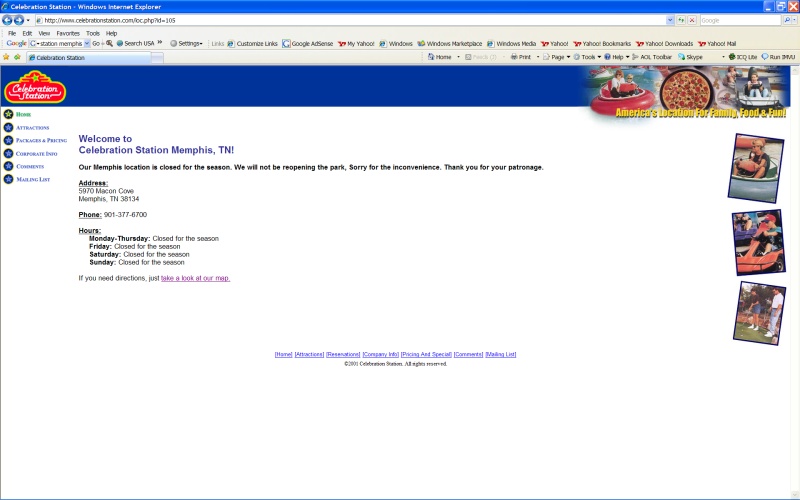Open the Google toolbar Settings dropdown

click(186, 43)
